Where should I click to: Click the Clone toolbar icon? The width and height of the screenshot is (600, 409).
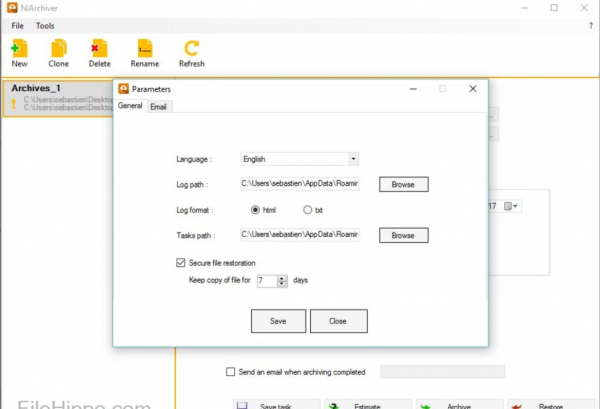59,49
